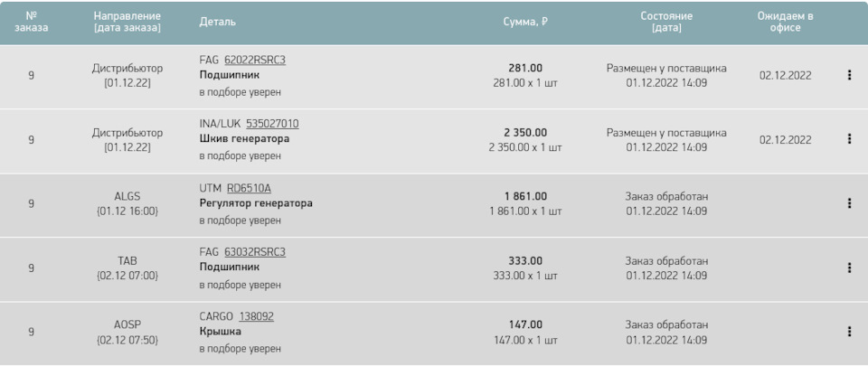Viewport: 868px width, 366px height.
Task: Select the 'Регулятор генератора' part name
Action: click(x=256, y=203)
